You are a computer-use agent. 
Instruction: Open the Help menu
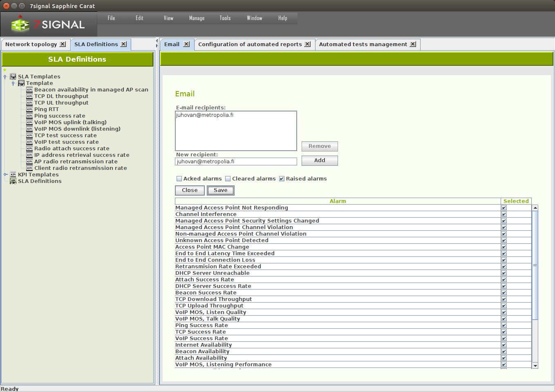282,18
